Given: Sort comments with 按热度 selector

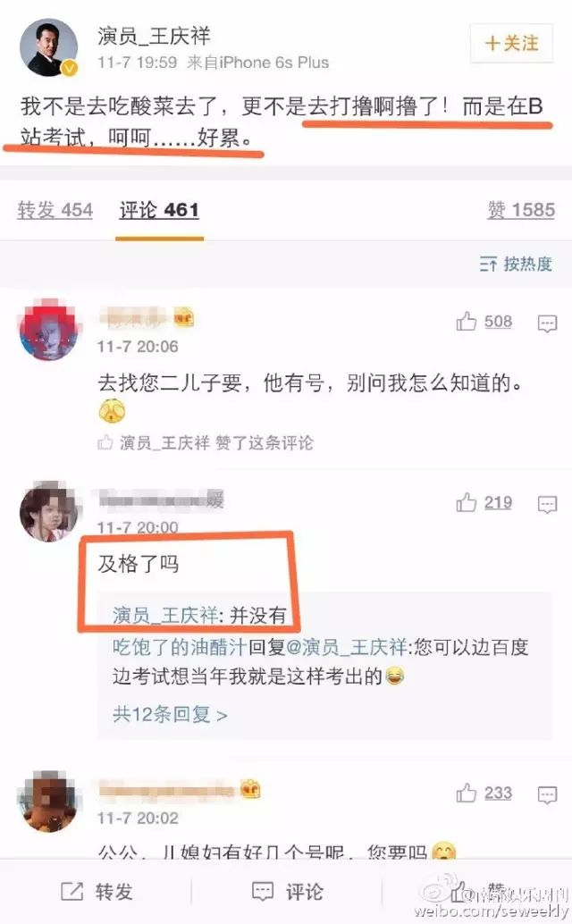Looking at the screenshot, I should (x=516, y=264).
